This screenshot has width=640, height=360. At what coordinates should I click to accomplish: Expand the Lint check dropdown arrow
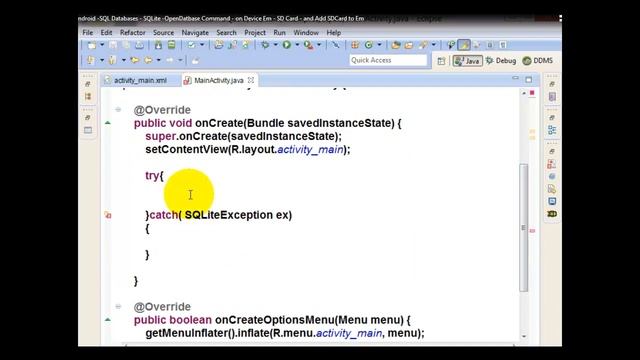click(x=202, y=45)
